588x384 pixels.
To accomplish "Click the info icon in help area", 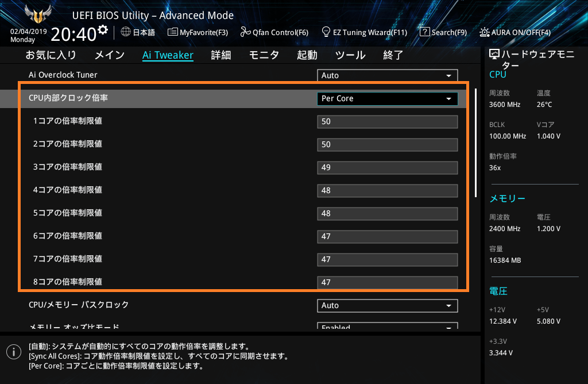I will coord(14,352).
